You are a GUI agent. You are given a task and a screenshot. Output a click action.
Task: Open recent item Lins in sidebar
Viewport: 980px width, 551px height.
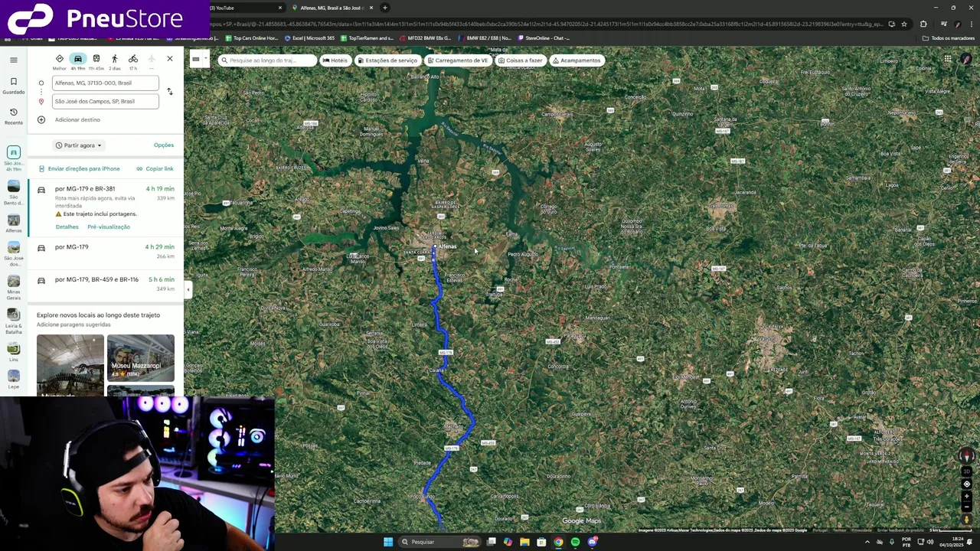click(x=13, y=352)
